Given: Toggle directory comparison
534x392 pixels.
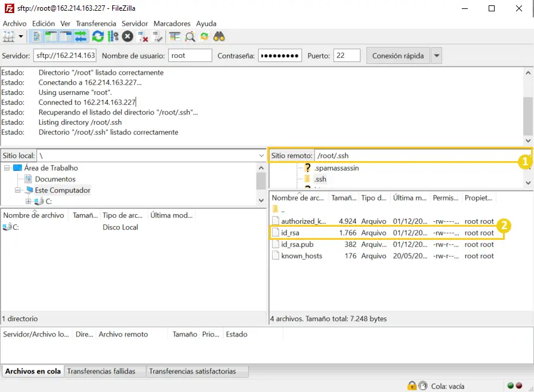Looking at the screenshot, I should pyautogui.click(x=190, y=36).
